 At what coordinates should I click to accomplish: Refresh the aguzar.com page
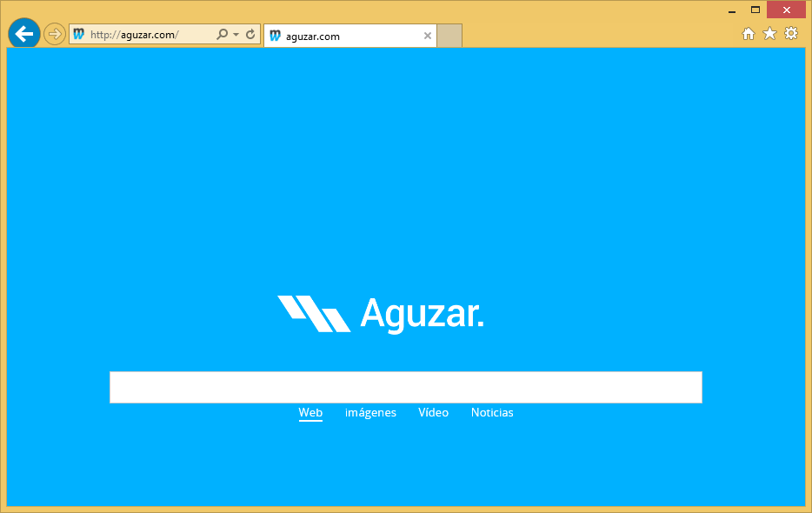250,35
